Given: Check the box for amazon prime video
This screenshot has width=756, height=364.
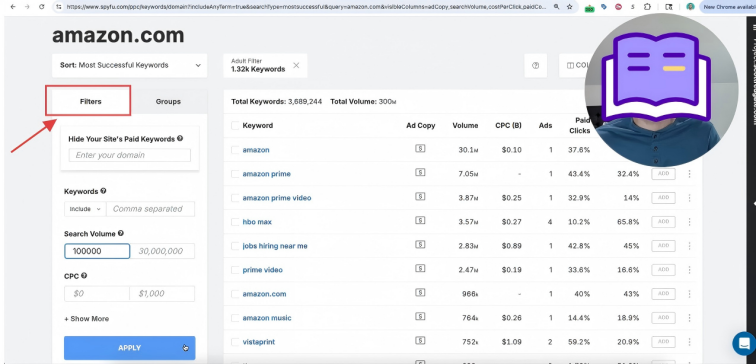Looking at the screenshot, I should (235, 198).
